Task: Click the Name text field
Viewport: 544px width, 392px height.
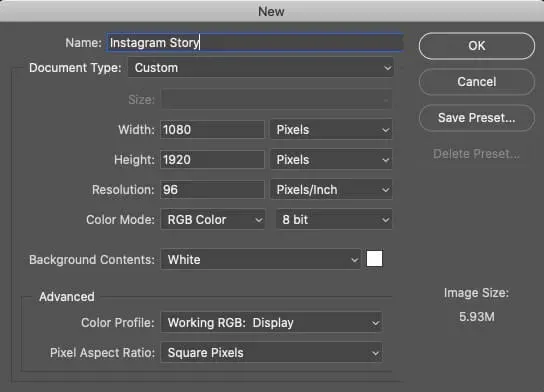Action: (255, 43)
